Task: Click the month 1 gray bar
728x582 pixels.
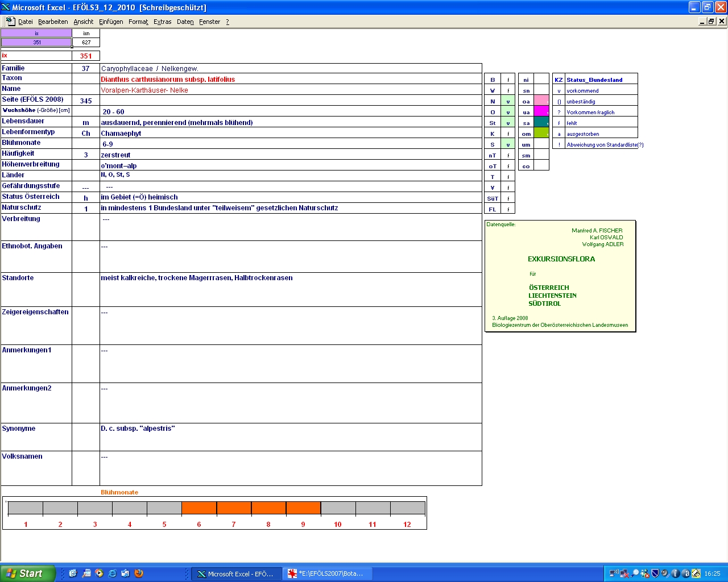Action: 26,508
